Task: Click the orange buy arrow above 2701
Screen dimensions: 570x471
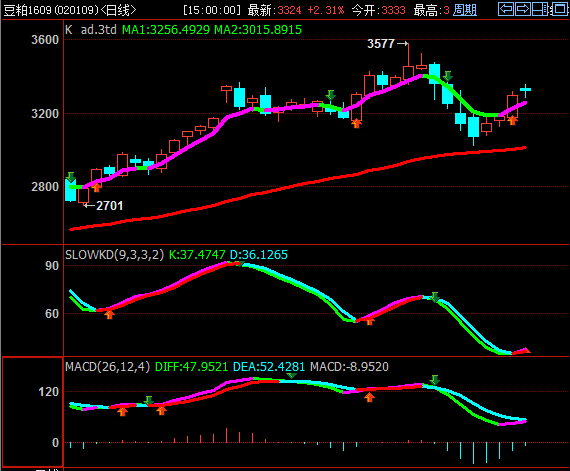Action: [96, 187]
